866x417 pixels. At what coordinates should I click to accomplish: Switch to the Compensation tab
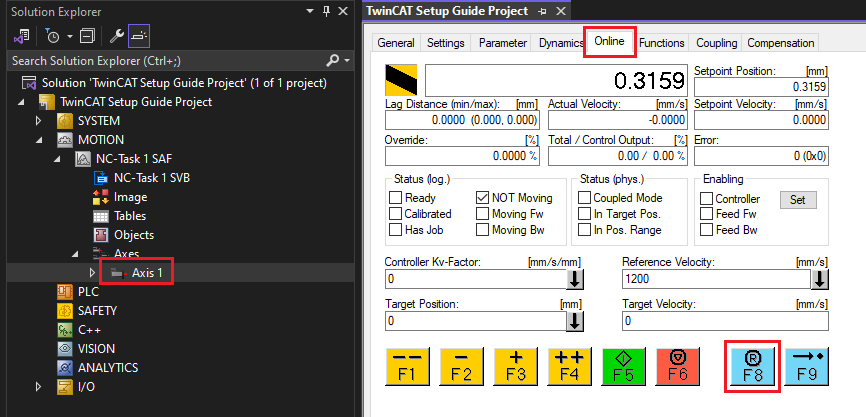(x=780, y=43)
